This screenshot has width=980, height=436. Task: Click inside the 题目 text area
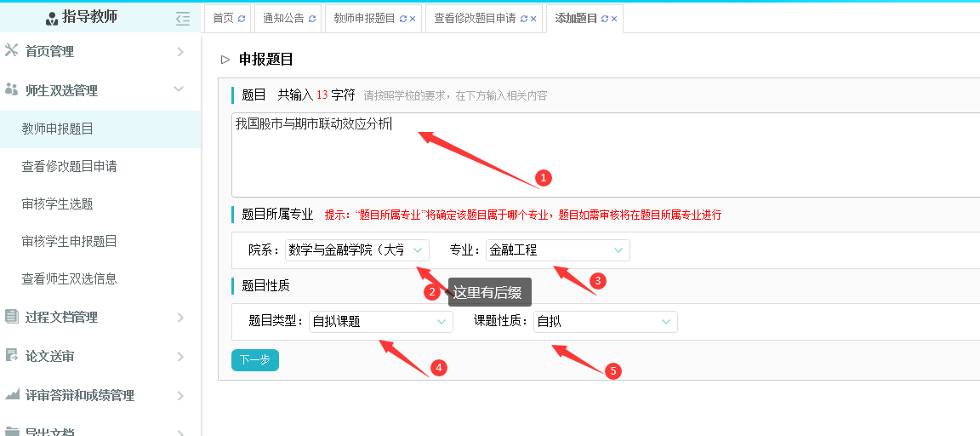[x=595, y=153]
